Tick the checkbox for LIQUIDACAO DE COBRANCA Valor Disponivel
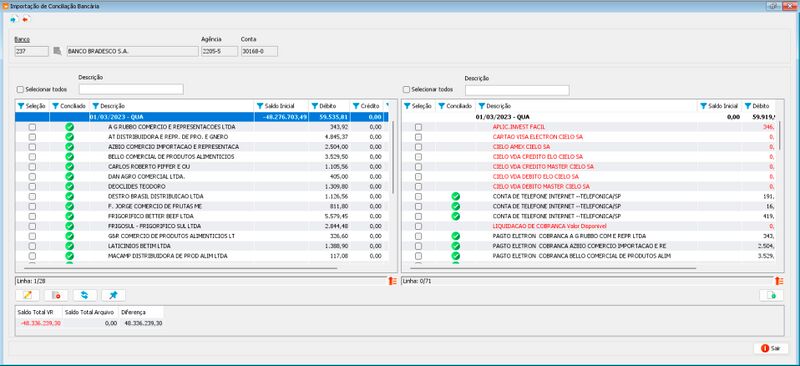Image resolution: width=800 pixels, height=366 pixels. 418,226
